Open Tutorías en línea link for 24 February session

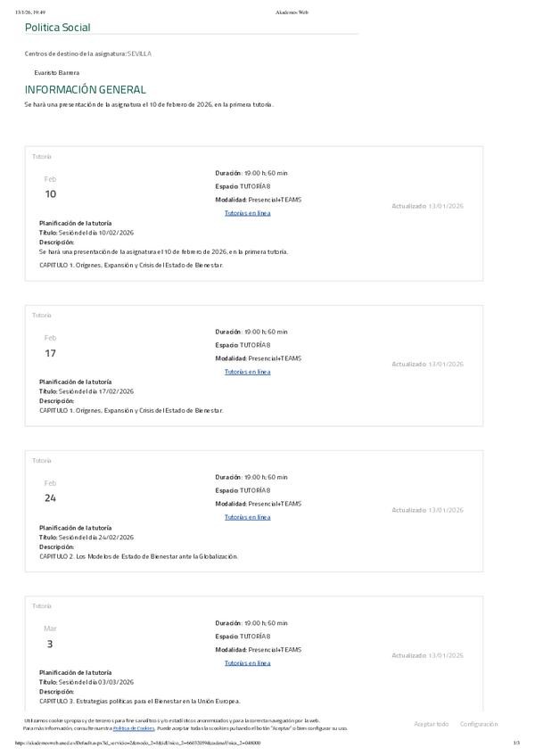[247, 517]
